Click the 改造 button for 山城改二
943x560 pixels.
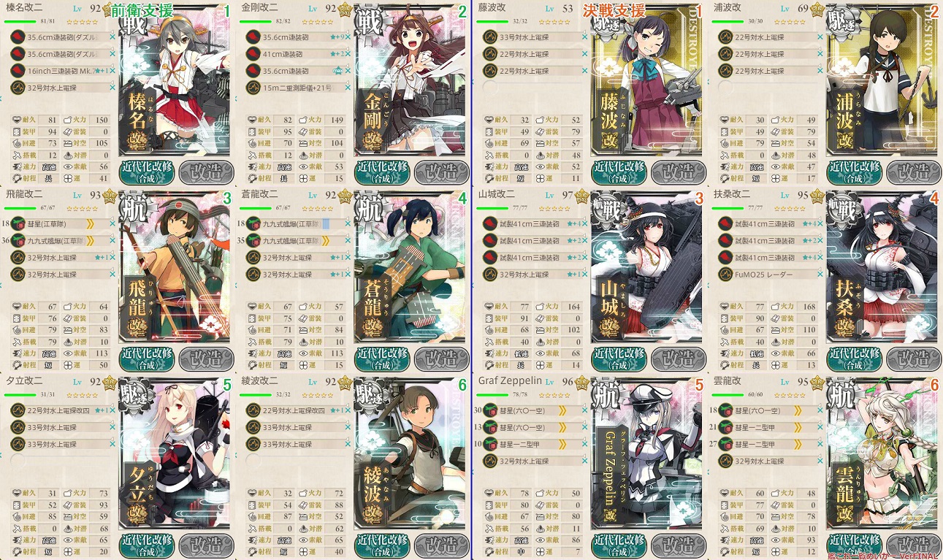point(677,358)
